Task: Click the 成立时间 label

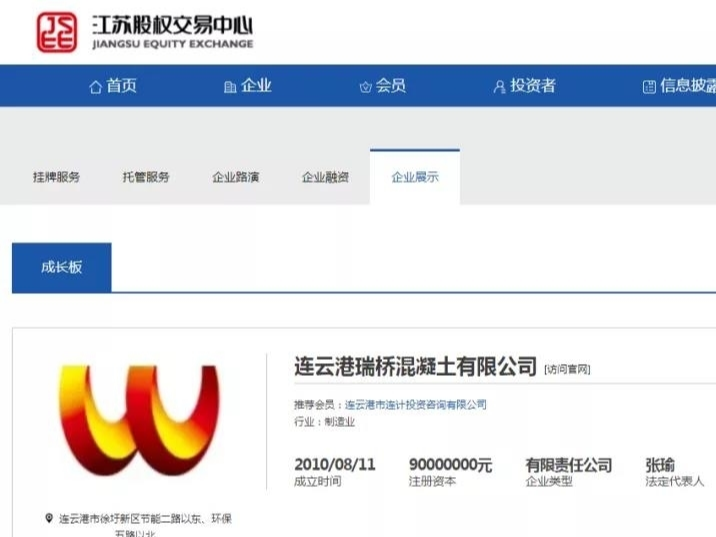Action: (317, 481)
